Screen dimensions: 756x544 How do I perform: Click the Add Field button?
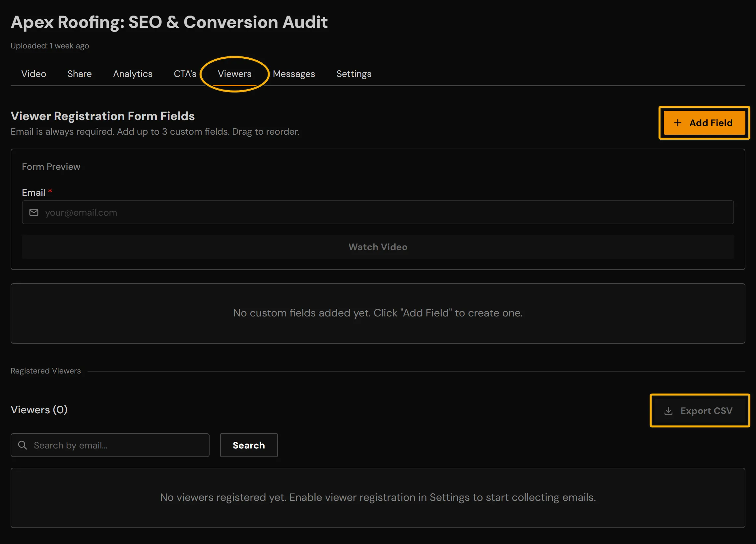coord(704,123)
